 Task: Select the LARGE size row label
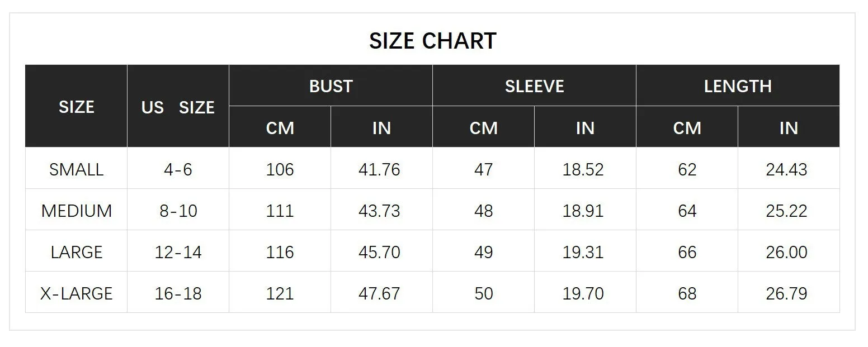77,251
